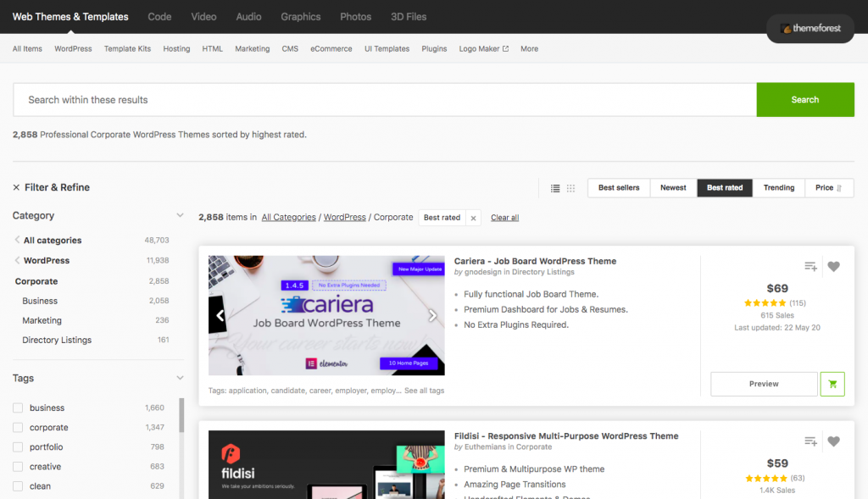The height and width of the screenshot is (499, 868).
Task: Favorite the Cariera theme with heart icon
Action: (x=834, y=267)
